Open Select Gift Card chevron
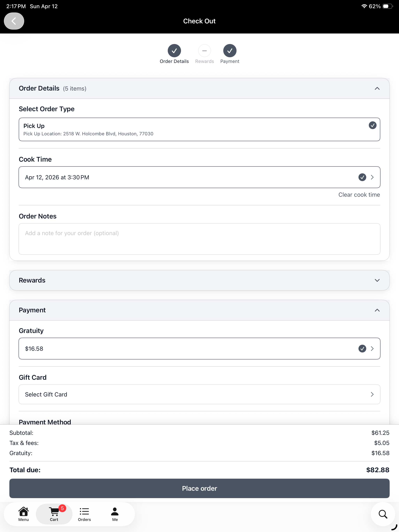This screenshot has height=532, width=399. click(372, 394)
